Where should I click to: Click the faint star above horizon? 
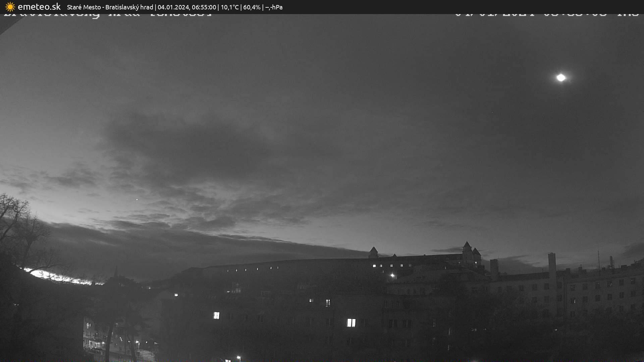(x=137, y=199)
